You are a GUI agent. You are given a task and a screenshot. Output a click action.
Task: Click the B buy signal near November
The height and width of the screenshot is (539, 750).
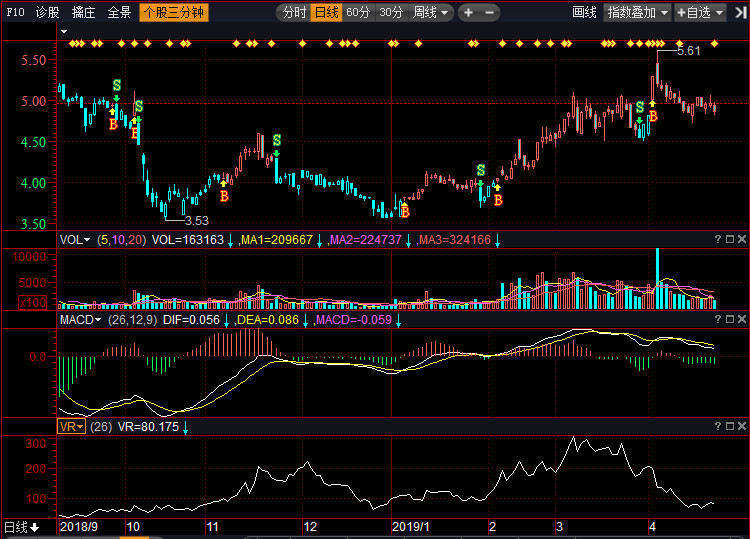click(224, 196)
